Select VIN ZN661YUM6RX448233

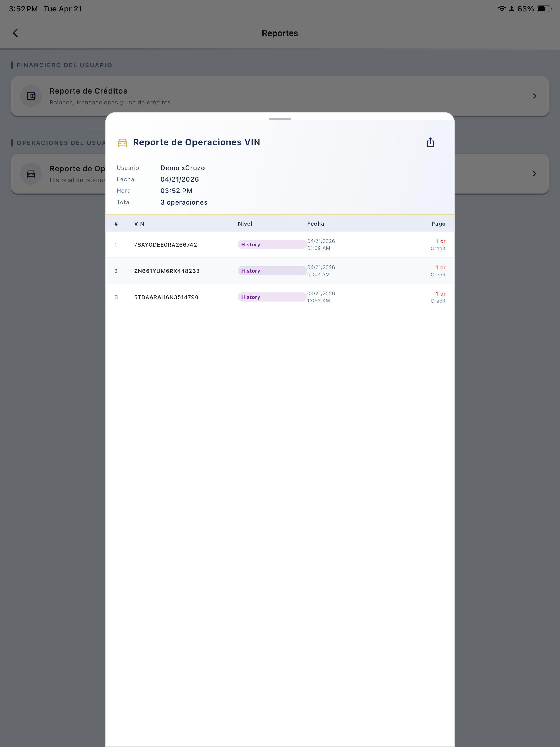coord(167,271)
